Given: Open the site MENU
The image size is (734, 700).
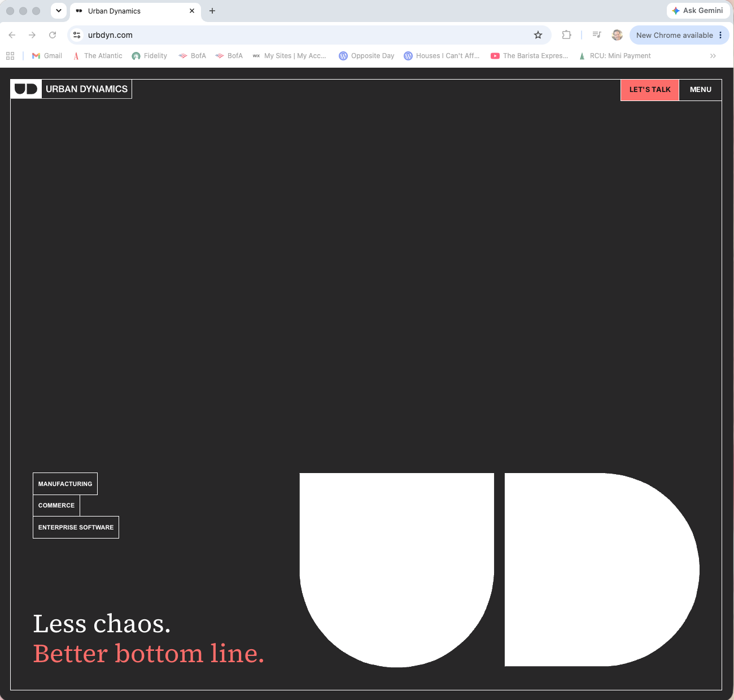Looking at the screenshot, I should (x=701, y=90).
